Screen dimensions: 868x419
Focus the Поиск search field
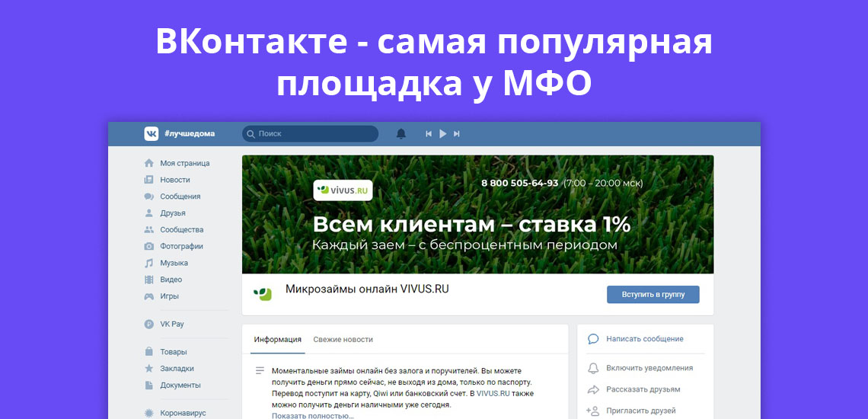tap(310, 133)
